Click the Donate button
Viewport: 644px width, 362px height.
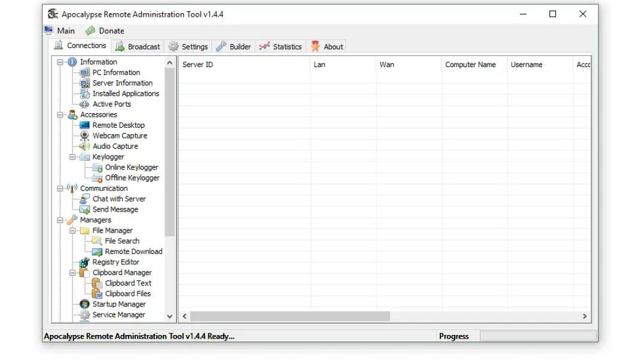click(105, 30)
